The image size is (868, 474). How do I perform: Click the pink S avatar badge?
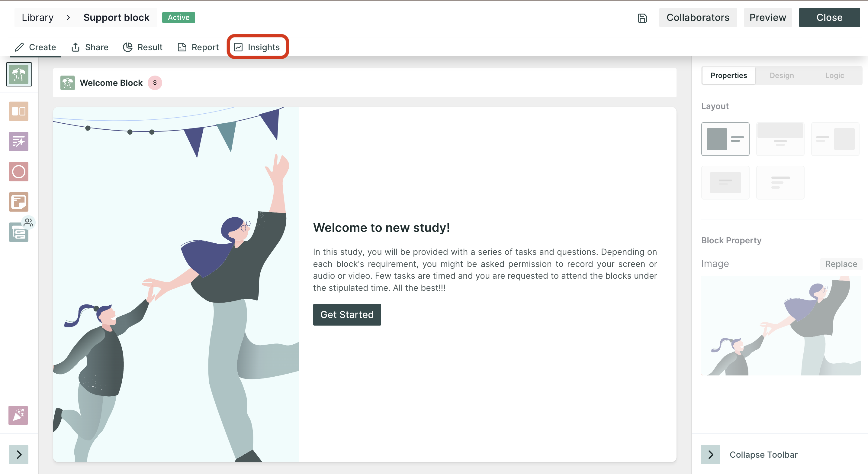[x=155, y=83]
